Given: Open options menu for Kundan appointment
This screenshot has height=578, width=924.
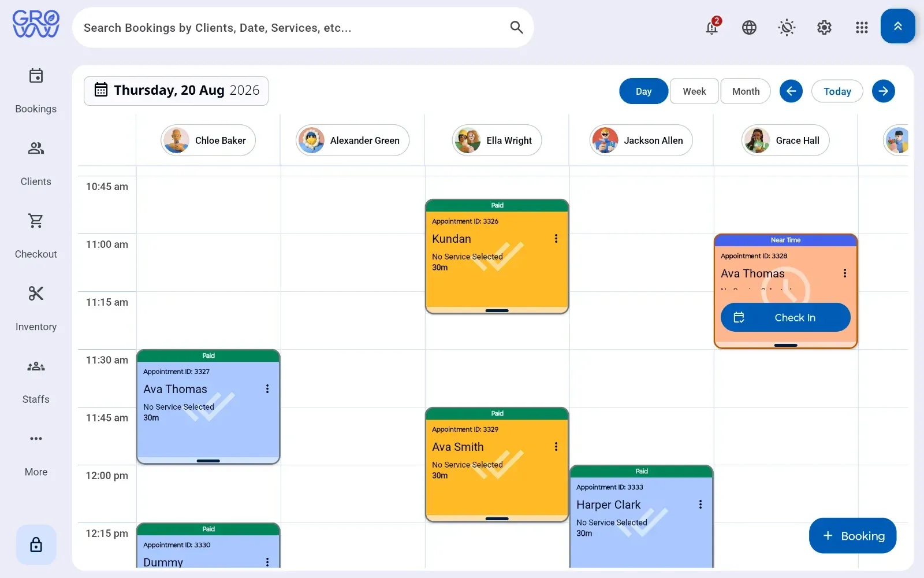Looking at the screenshot, I should (556, 239).
